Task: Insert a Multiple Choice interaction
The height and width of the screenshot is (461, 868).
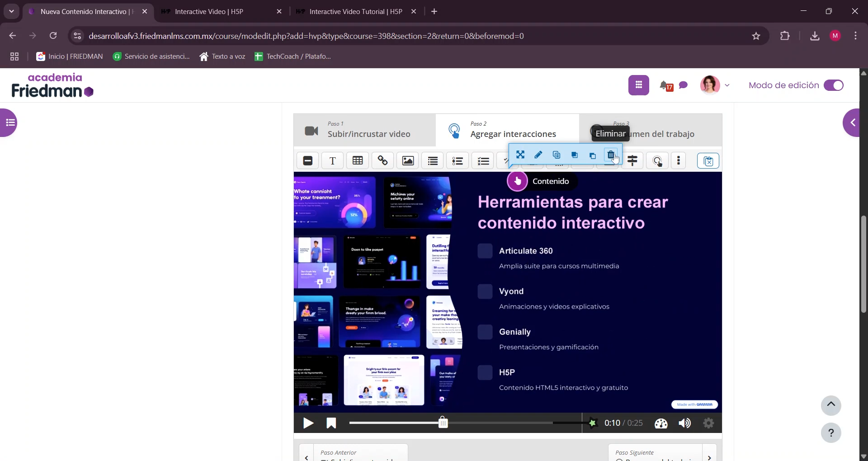Action: tap(483, 161)
